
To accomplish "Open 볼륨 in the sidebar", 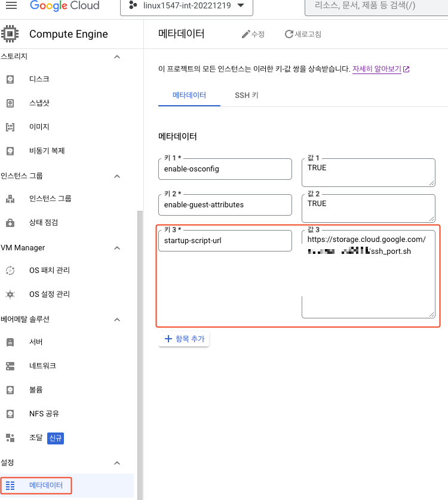I will coord(36,390).
